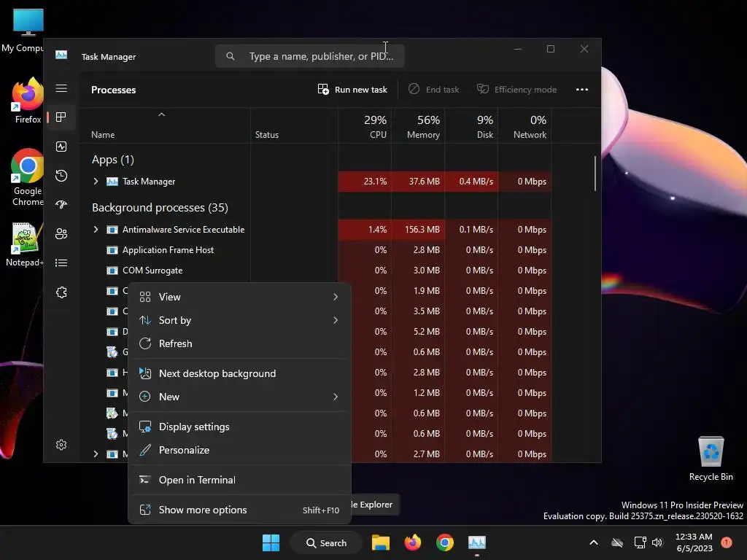Screen dimensions: 747x560
Task: Open the View submenu in context menu
Action: click(x=239, y=297)
